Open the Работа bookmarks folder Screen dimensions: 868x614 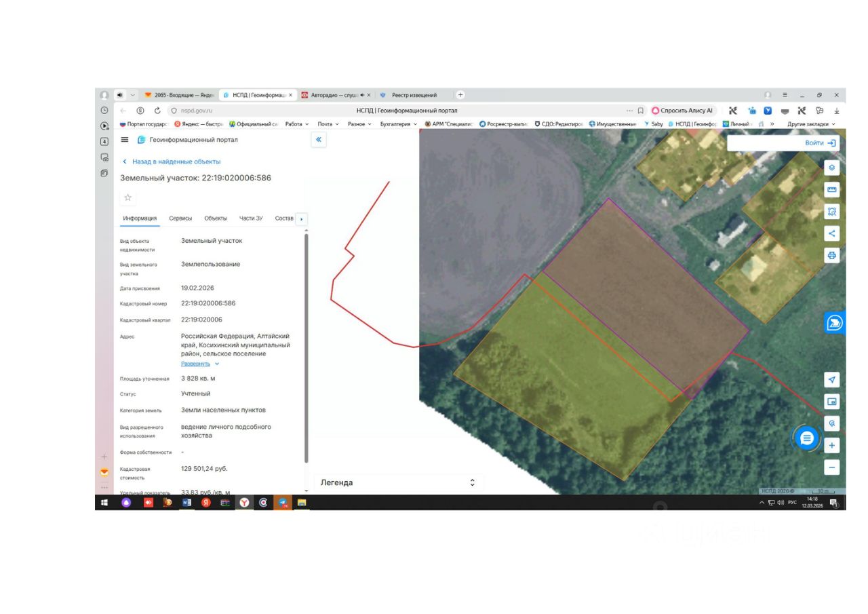(297, 124)
